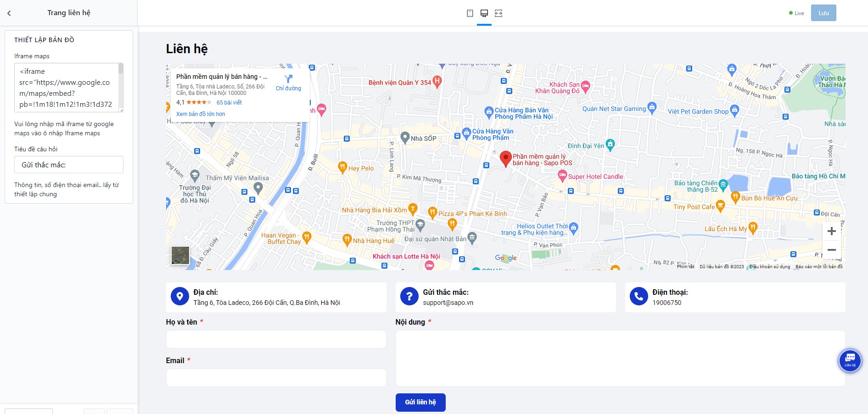Open Xem bản đồ lớn hơn link

[x=201, y=114]
